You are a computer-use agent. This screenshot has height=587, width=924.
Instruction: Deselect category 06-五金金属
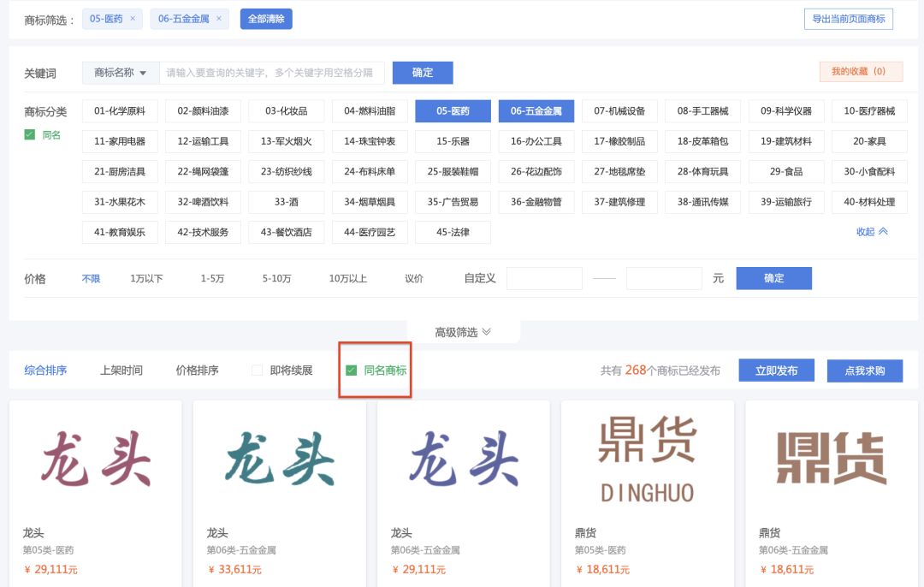click(x=536, y=110)
